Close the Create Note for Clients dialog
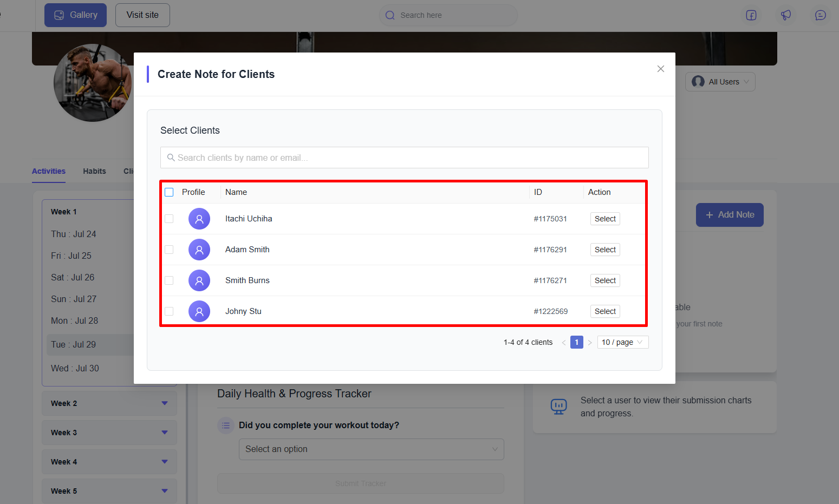The height and width of the screenshot is (504, 839). tap(661, 69)
